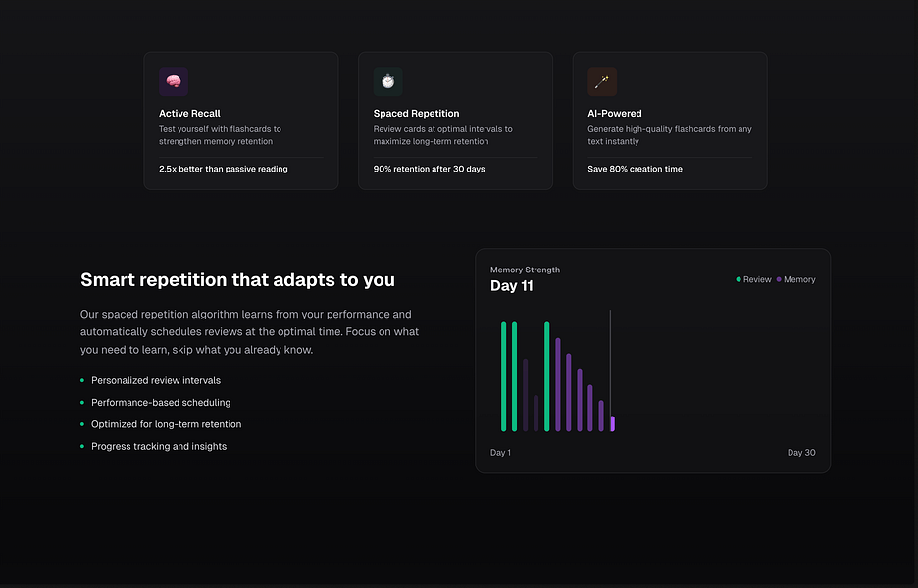Click the 'Day 11' chart title
The width and height of the screenshot is (918, 588).
pyautogui.click(x=512, y=286)
